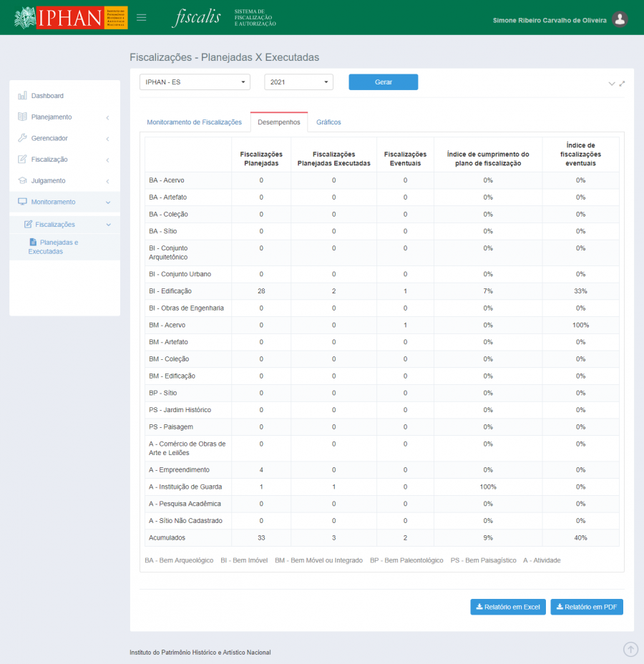
Task: Click the fiscalis logo text
Action: pyautogui.click(x=197, y=18)
